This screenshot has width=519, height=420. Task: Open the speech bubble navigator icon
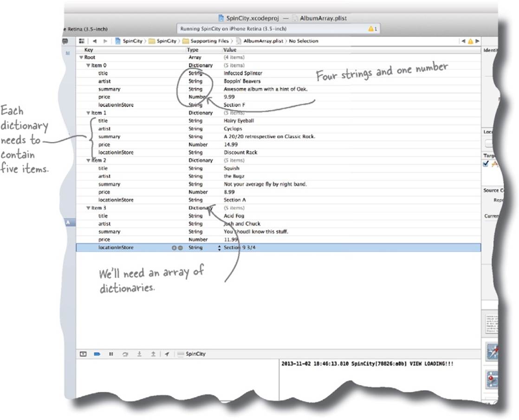click(65, 41)
